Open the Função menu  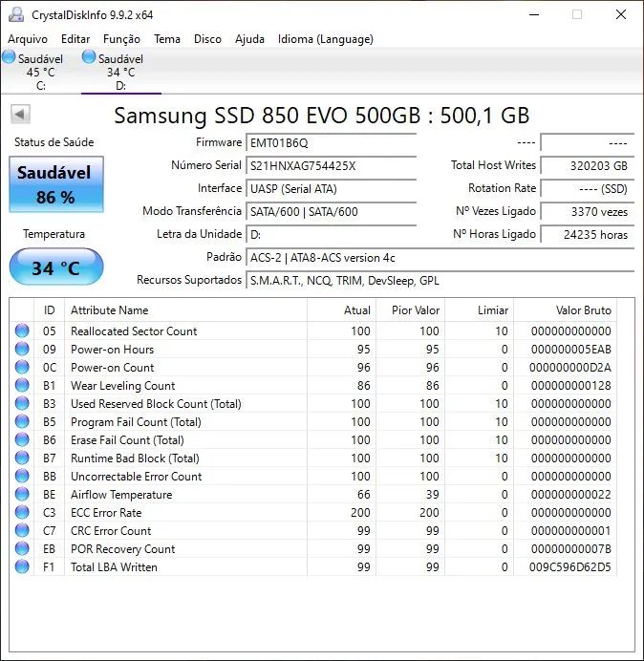pyautogui.click(x=122, y=39)
